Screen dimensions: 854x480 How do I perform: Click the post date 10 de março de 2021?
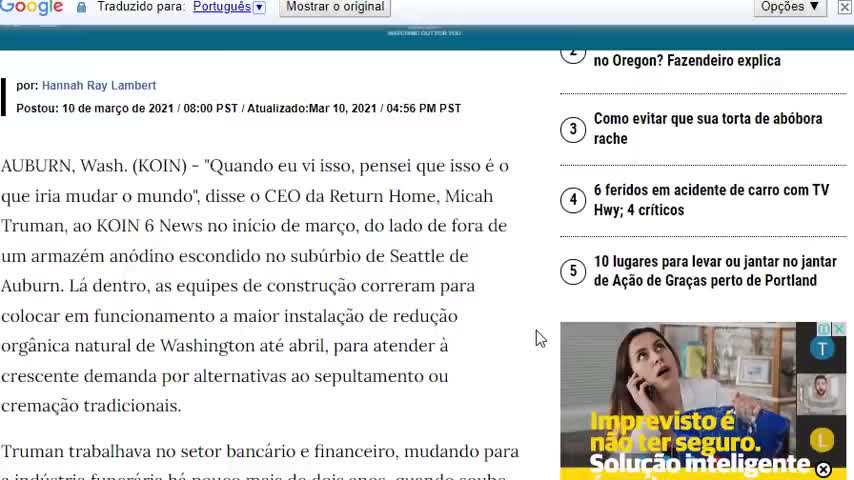click(x=118, y=108)
